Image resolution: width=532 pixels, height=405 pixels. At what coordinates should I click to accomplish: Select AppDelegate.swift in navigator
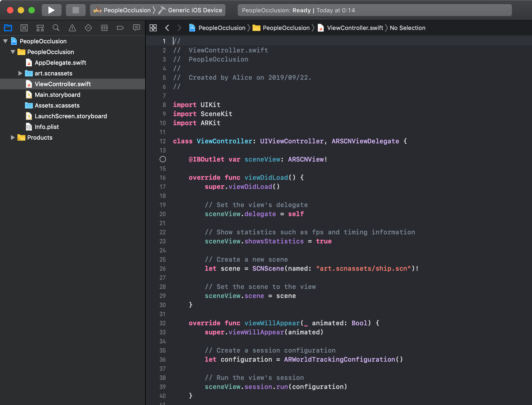click(x=60, y=63)
